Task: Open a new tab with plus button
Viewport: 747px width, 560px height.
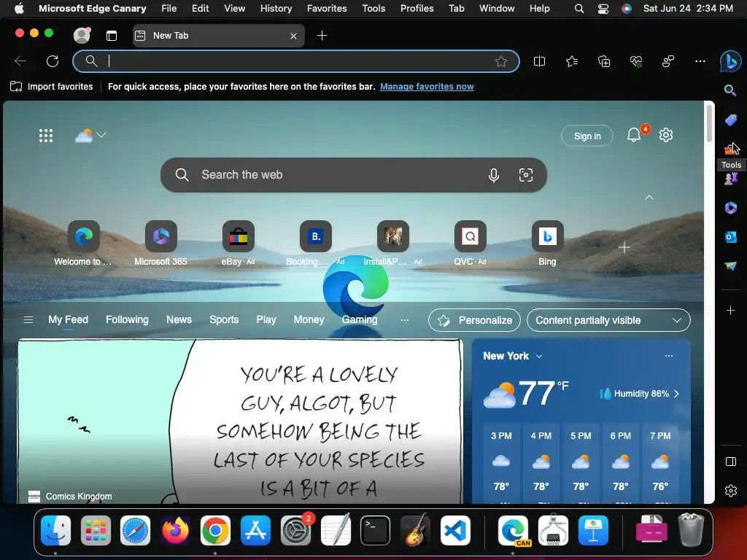Action: (x=322, y=36)
